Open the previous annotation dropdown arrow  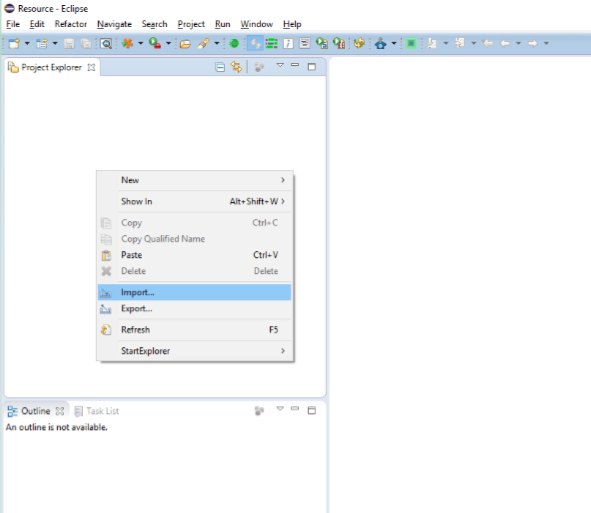(x=474, y=44)
